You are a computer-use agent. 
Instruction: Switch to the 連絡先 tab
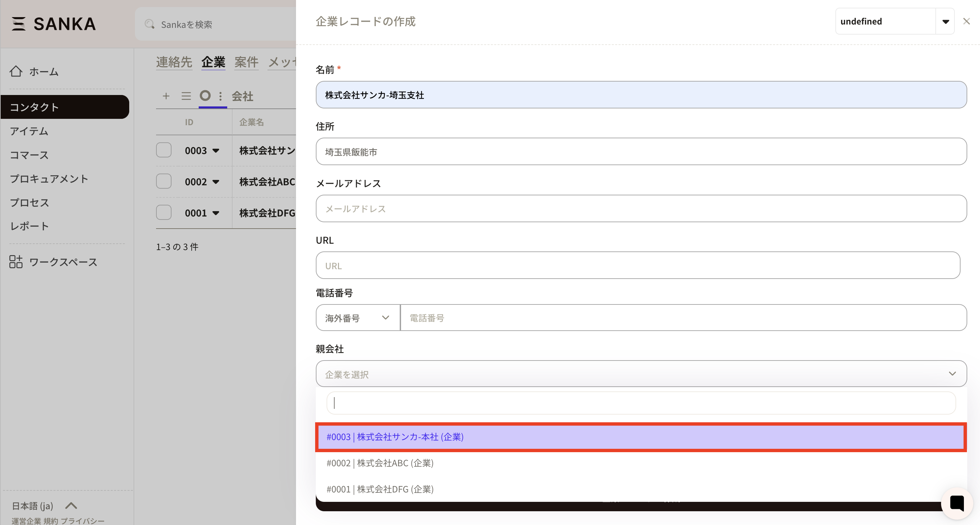coord(174,62)
